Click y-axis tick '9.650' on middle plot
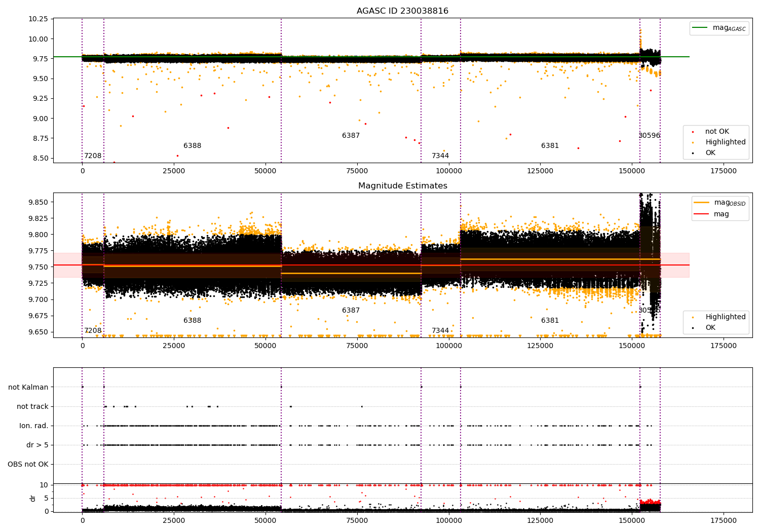 38,332
